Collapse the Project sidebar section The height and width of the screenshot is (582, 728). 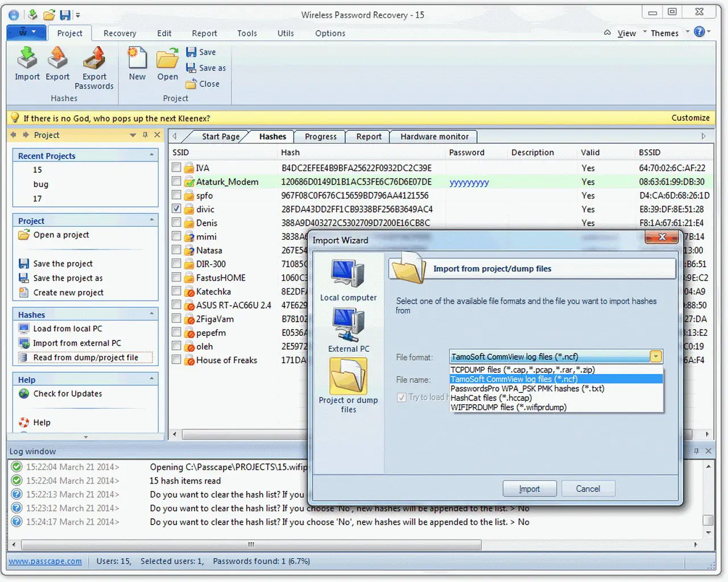[x=152, y=220]
